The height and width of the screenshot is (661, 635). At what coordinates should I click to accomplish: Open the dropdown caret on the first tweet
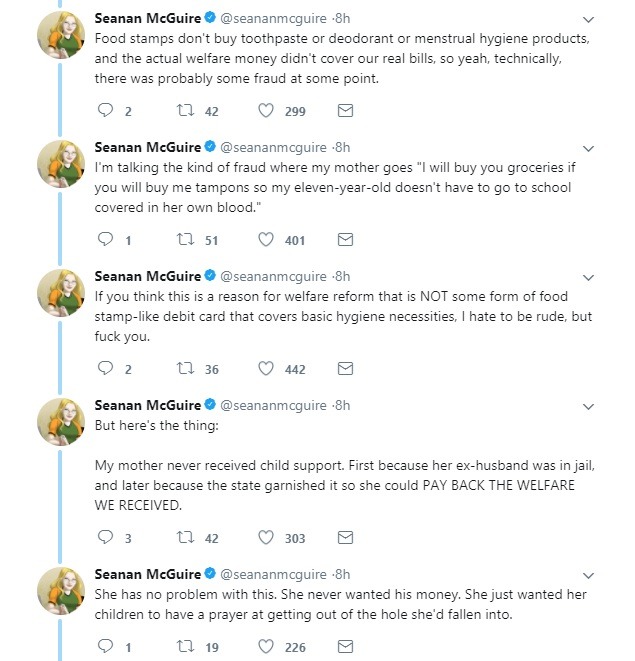click(x=588, y=19)
